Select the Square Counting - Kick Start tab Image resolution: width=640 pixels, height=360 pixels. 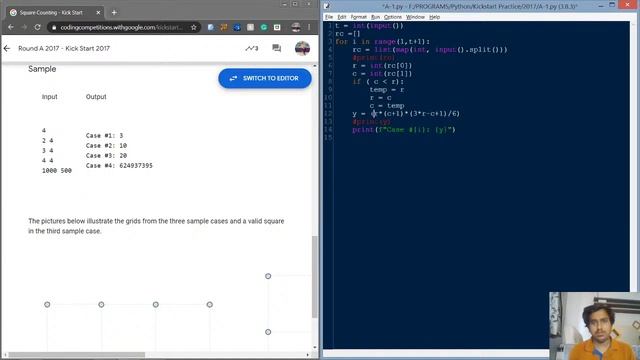click(56, 13)
